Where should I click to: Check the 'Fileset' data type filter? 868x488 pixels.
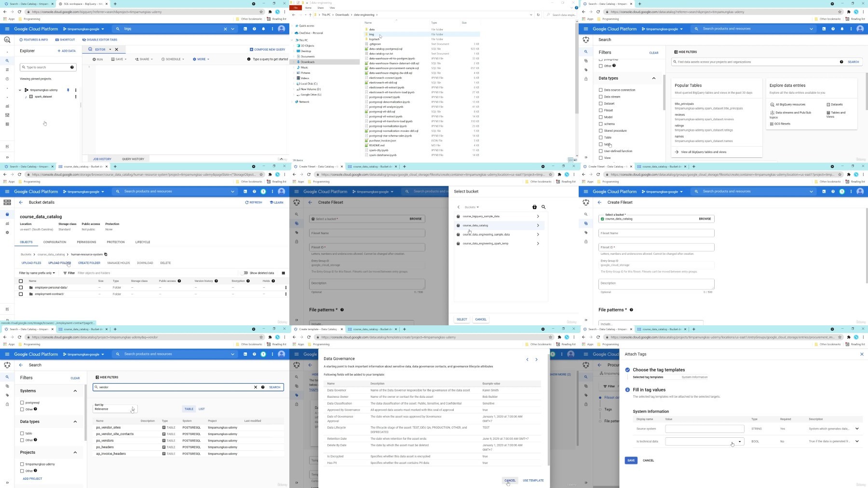click(x=600, y=111)
